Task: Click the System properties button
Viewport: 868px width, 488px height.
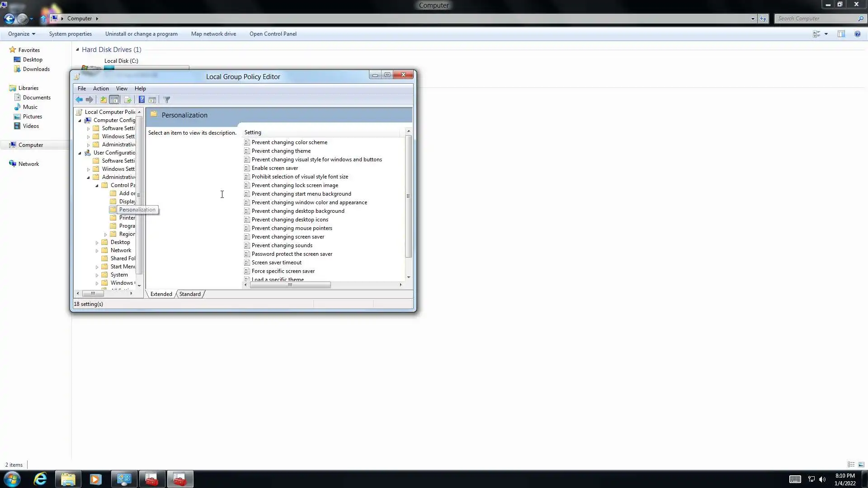Action: (70, 34)
